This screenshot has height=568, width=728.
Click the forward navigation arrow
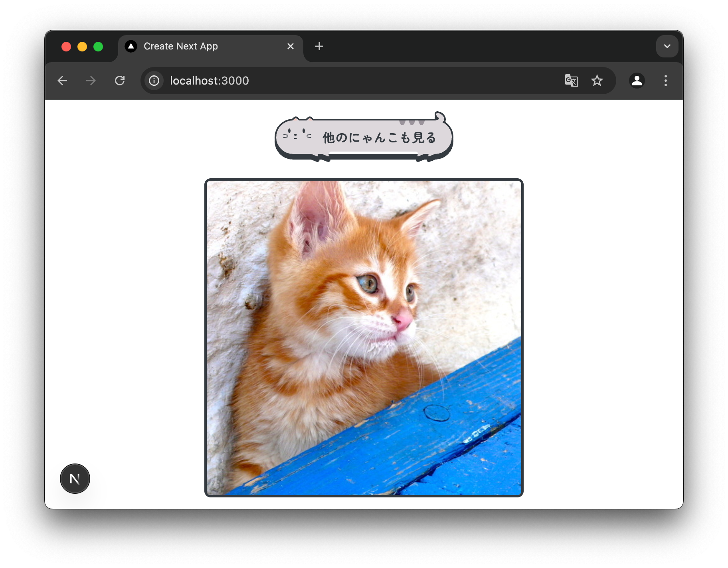click(91, 81)
